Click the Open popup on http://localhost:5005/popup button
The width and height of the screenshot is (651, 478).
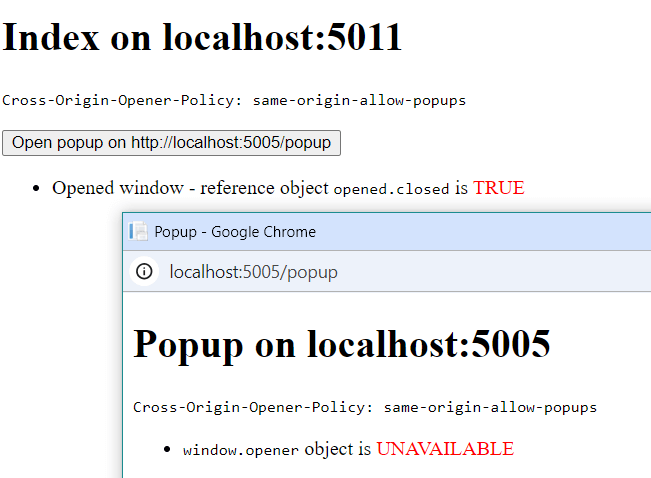coord(171,143)
